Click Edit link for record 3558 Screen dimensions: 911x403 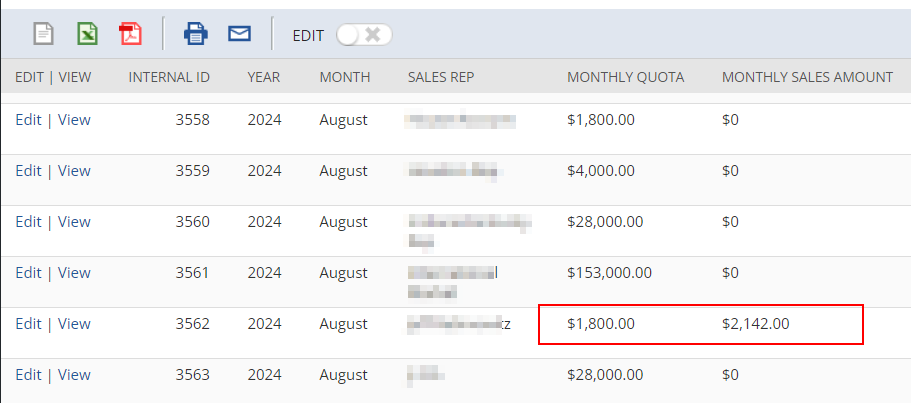[x=28, y=120]
